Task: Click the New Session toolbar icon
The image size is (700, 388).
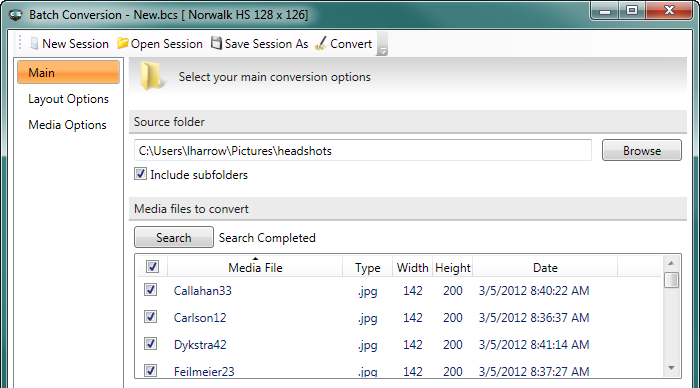Action: tap(34, 43)
